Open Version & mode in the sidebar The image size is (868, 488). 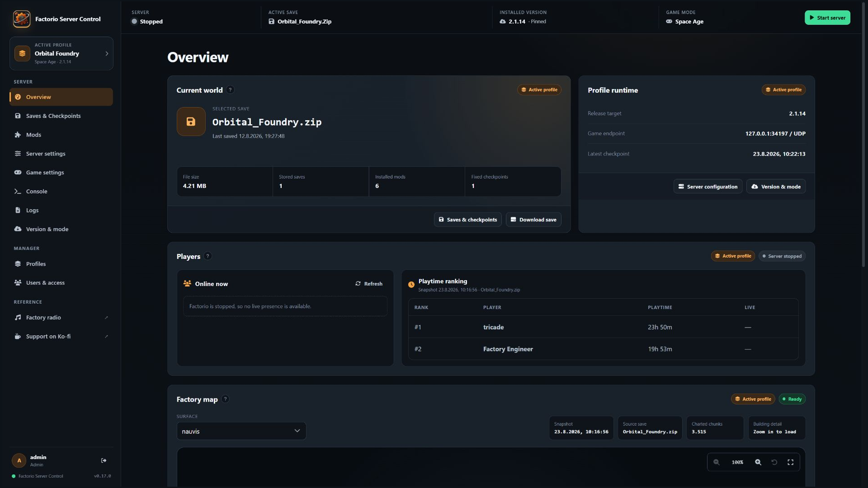click(x=61, y=229)
